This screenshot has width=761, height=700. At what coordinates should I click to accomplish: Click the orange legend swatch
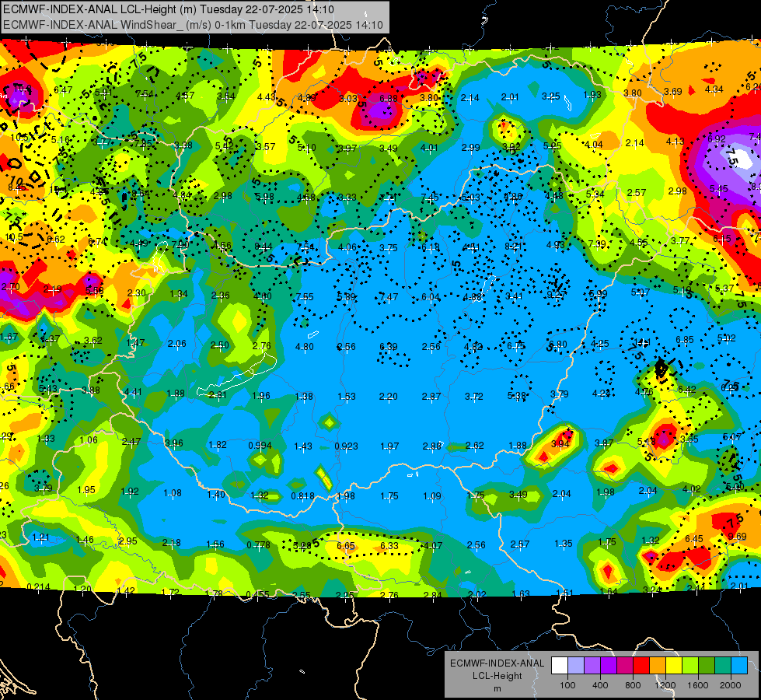pyautogui.click(x=657, y=666)
